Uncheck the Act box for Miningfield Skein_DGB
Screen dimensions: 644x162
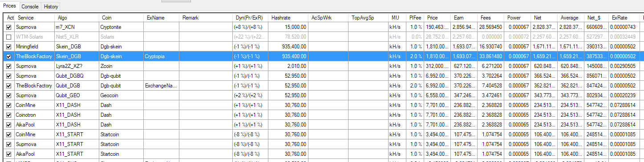coord(9,47)
